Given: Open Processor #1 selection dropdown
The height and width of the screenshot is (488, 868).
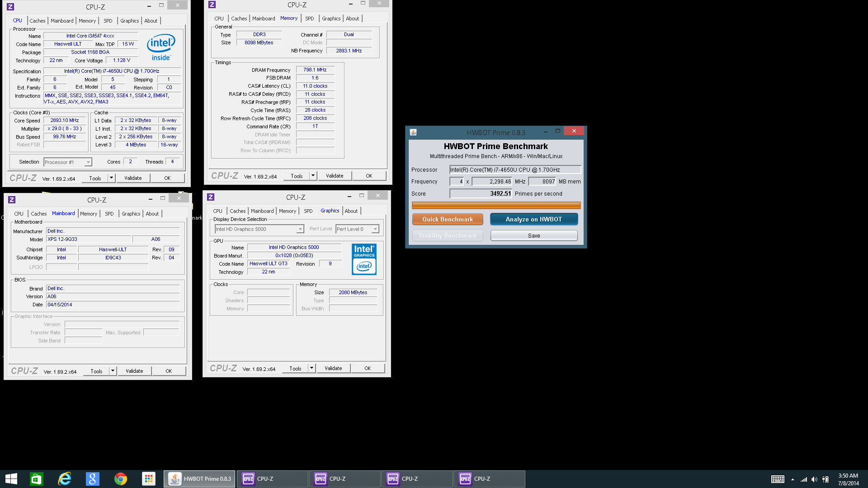Looking at the screenshot, I should [68, 162].
